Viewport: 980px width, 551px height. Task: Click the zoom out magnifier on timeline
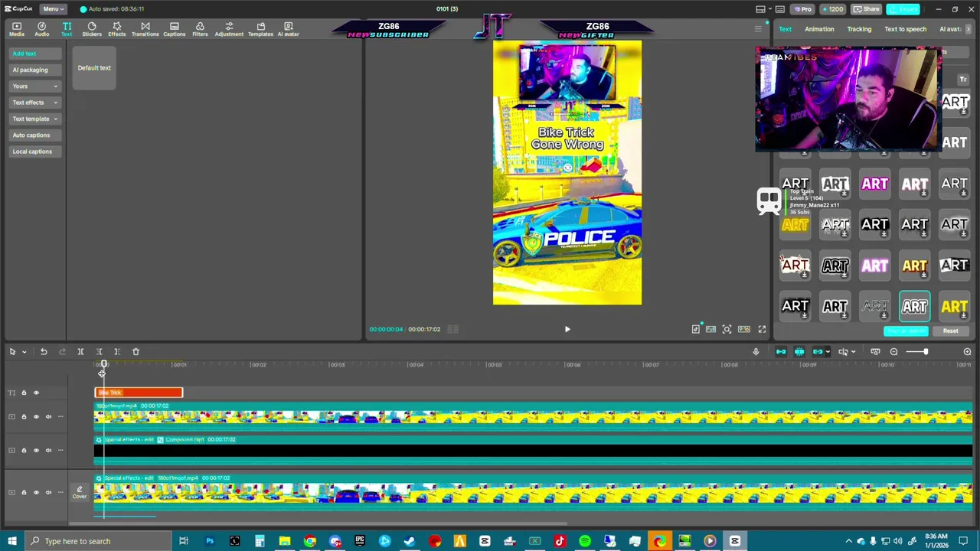[893, 351]
